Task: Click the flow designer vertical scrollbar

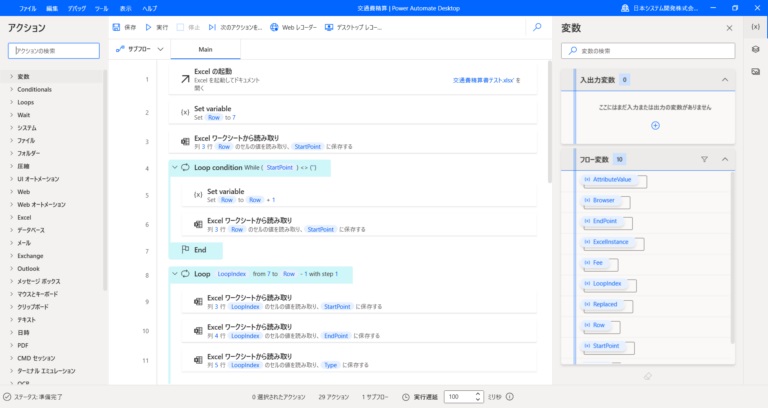Action: pos(550,122)
